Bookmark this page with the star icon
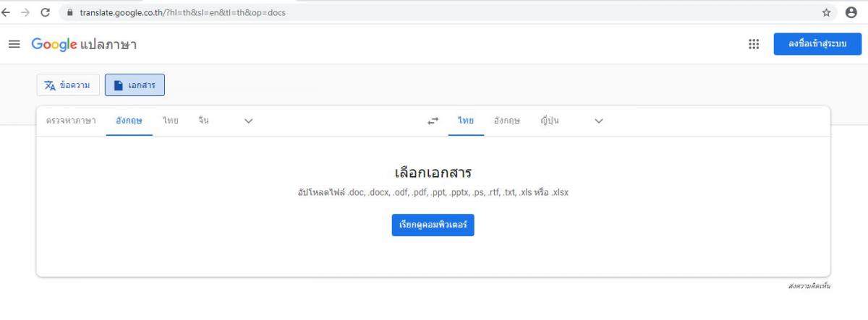The height and width of the screenshot is (320, 868). click(827, 12)
